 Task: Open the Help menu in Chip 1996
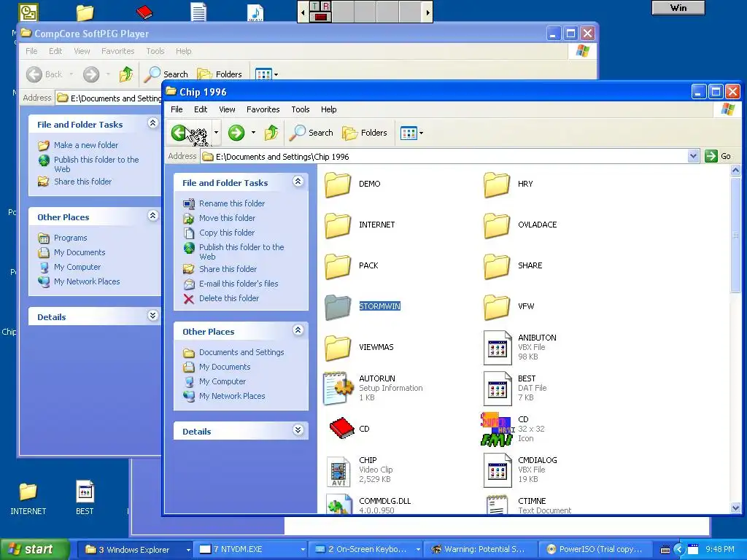(x=329, y=109)
